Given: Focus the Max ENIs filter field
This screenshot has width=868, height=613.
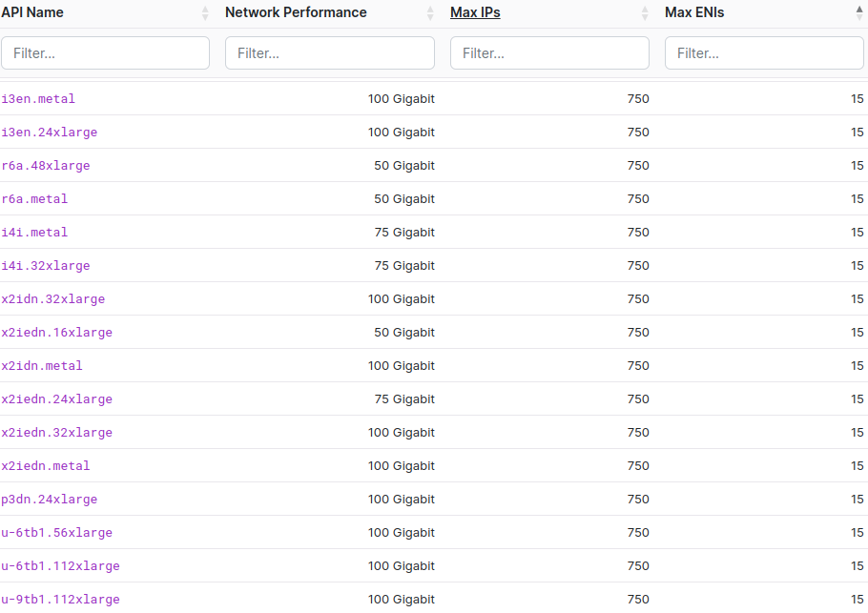Looking at the screenshot, I should [764, 53].
